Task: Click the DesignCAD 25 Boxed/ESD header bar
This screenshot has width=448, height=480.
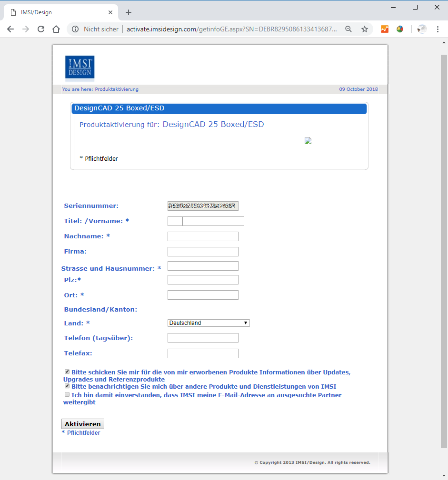Action: click(219, 108)
